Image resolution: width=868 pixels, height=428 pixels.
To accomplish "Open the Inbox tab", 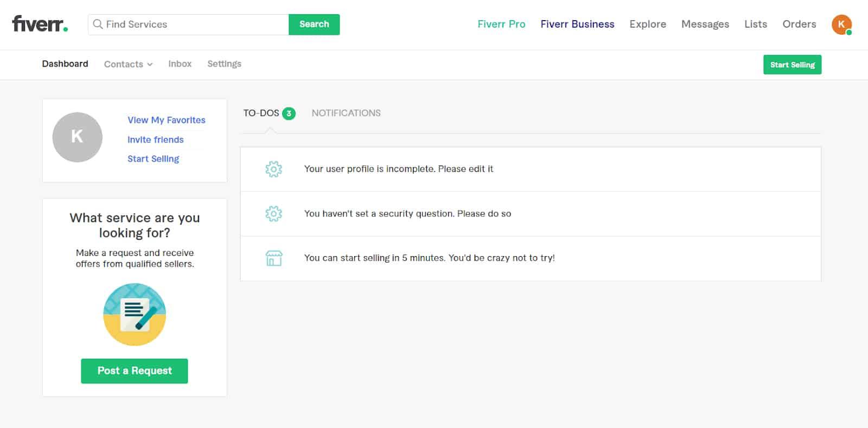I will click(180, 64).
